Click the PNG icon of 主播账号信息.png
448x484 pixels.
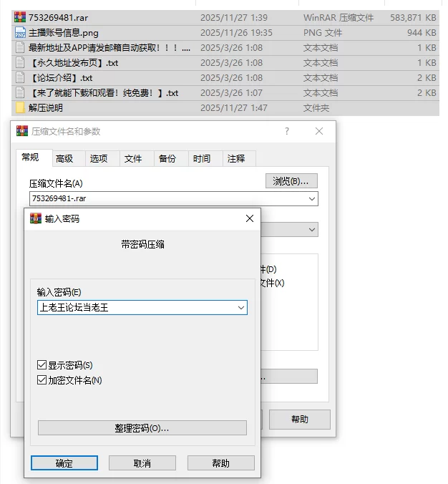pyautogui.click(x=20, y=32)
